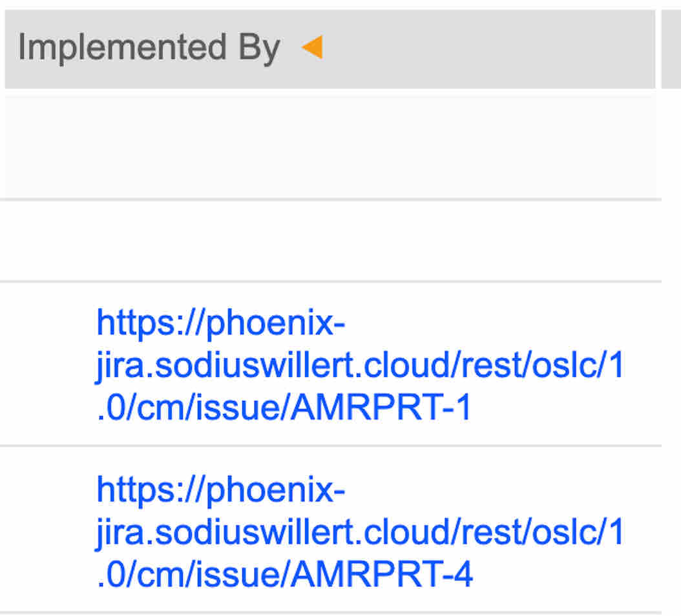Open the AMRPRT-1 issue link
The image size is (681, 616).
360,364
